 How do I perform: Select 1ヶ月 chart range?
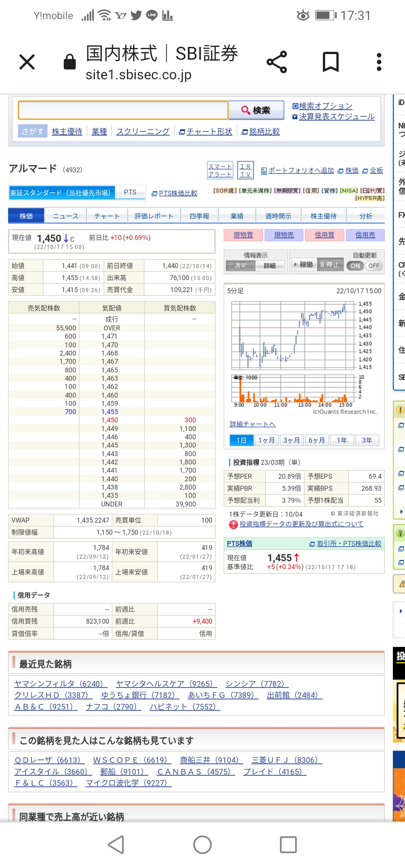pyautogui.click(x=267, y=440)
